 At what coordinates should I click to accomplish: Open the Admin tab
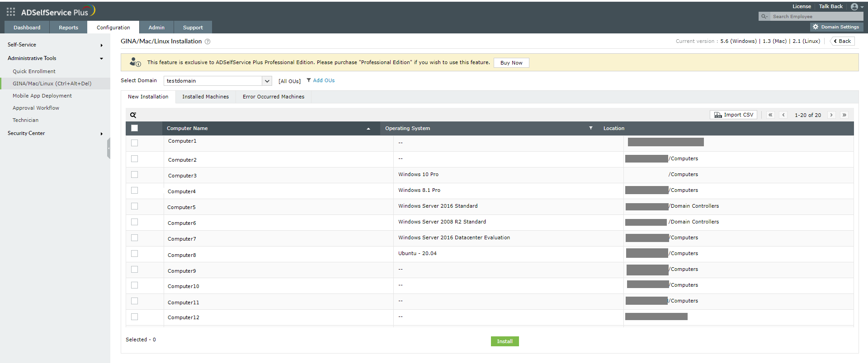tap(156, 28)
